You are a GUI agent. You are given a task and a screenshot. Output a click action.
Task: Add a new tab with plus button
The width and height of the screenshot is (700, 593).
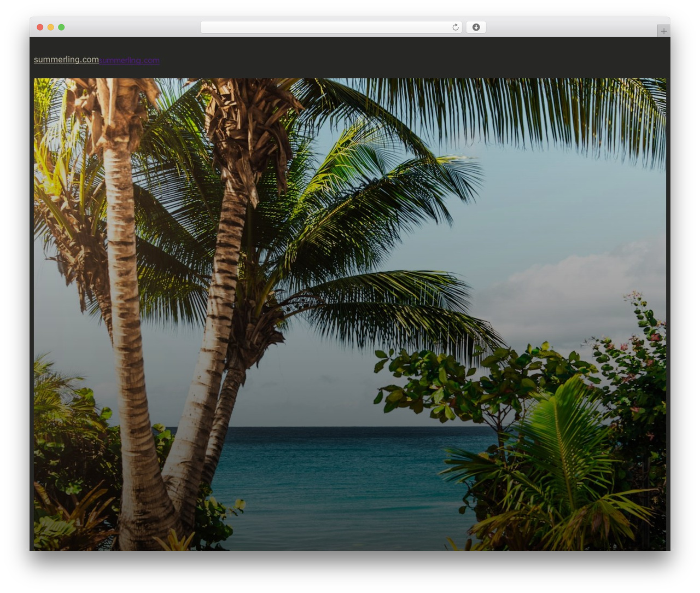(663, 31)
